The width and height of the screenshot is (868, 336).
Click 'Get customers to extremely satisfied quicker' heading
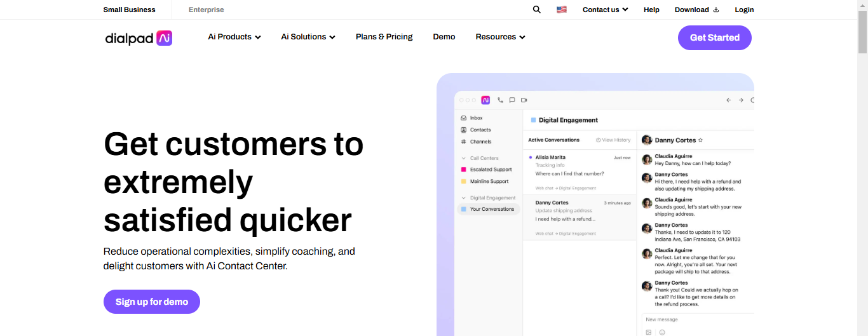[x=233, y=182]
